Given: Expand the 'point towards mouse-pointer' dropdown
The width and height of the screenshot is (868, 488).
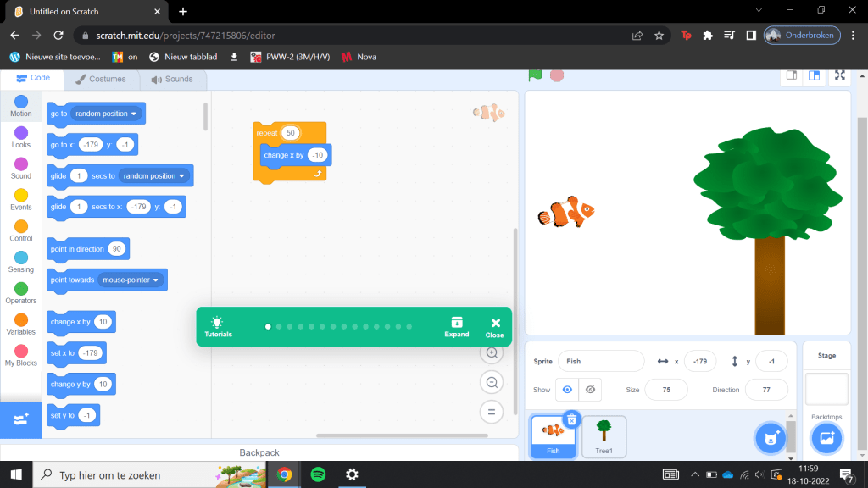Looking at the screenshot, I should coord(156,280).
